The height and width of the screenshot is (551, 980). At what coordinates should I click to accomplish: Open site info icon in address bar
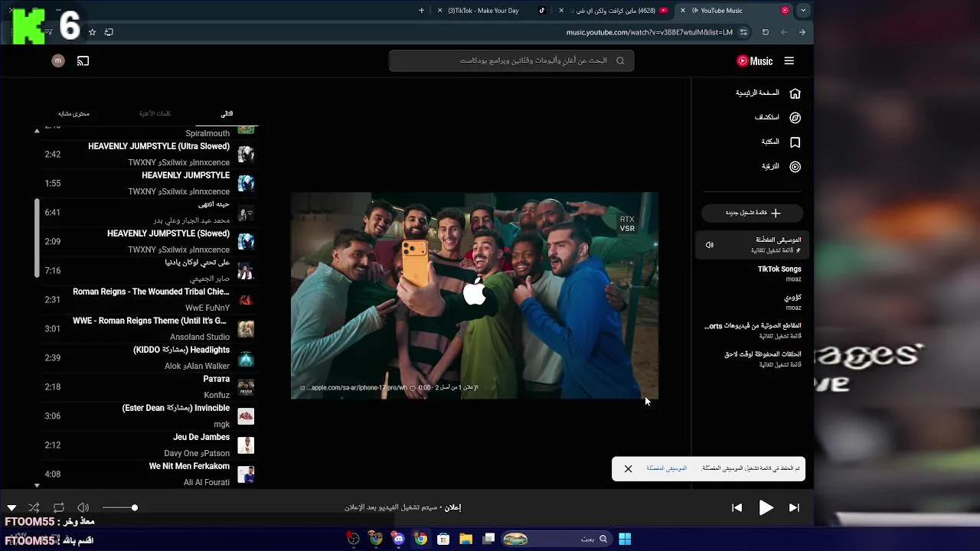[x=743, y=32]
